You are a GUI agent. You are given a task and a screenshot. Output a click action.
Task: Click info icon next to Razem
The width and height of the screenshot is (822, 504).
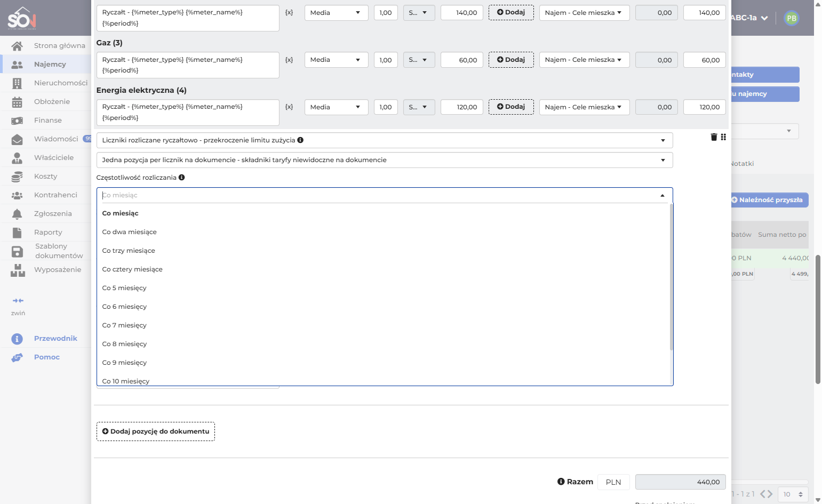pyautogui.click(x=561, y=482)
